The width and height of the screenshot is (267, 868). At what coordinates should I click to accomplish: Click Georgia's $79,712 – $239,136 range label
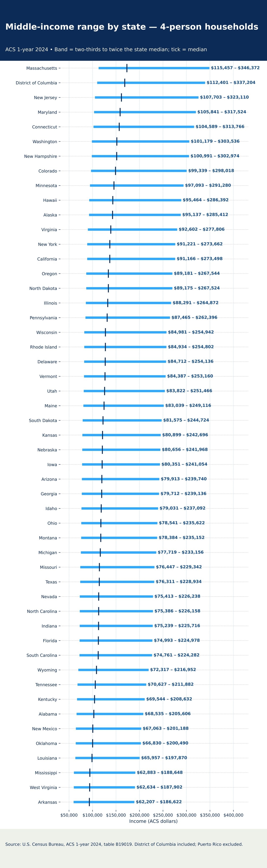183,494
